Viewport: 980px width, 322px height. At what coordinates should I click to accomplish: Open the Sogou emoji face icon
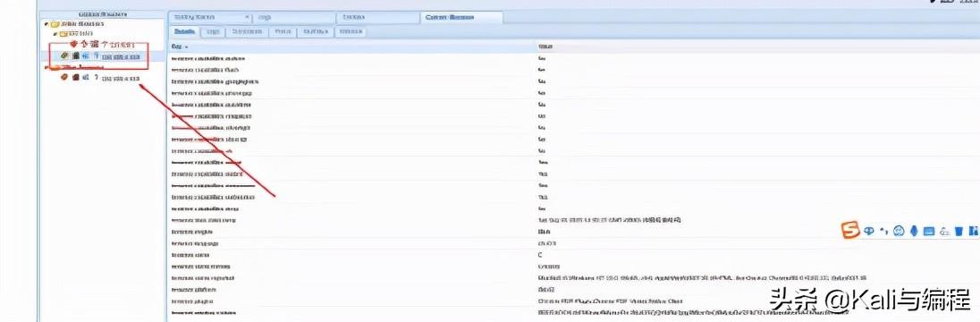tap(900, 232)
